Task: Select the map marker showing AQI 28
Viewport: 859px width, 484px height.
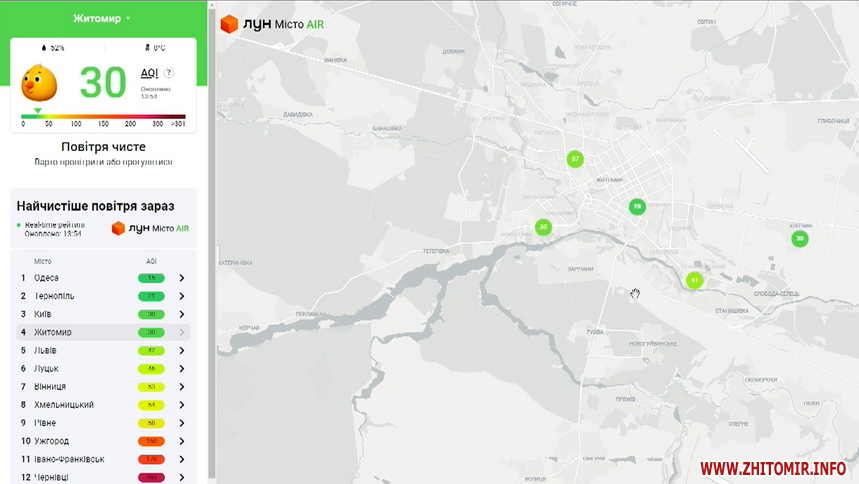Action: tap(637, 207)
